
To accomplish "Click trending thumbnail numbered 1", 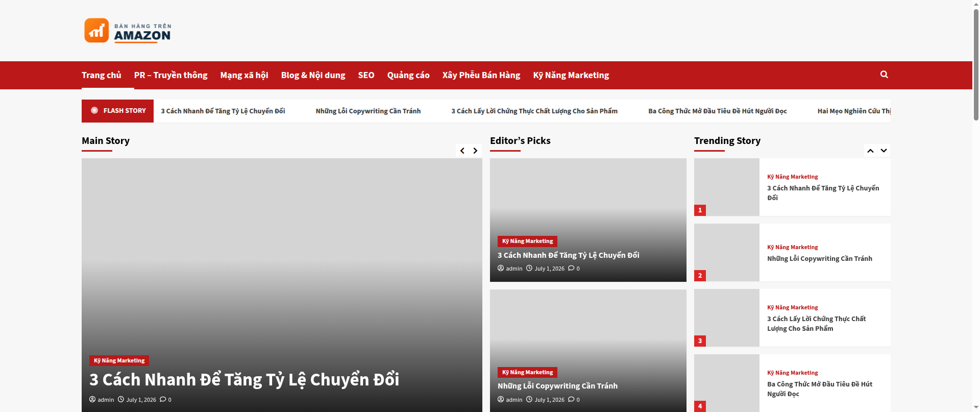I will [727, 187].
